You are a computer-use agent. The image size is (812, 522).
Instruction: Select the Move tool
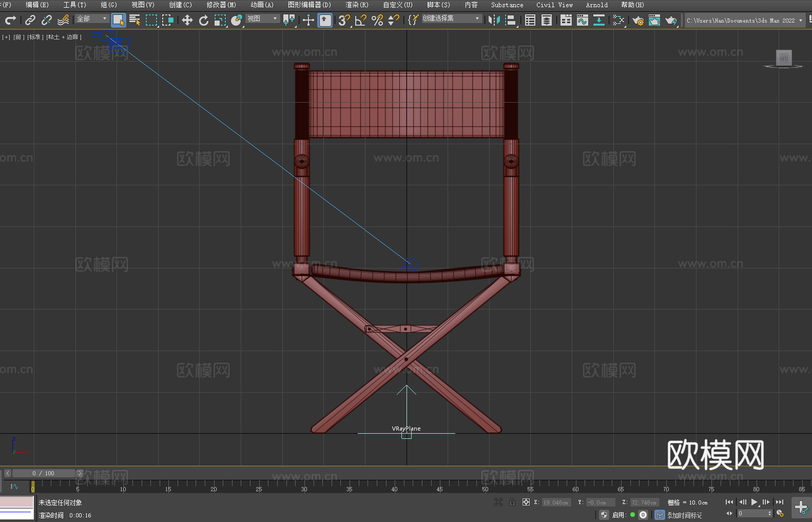coord(187,20)
